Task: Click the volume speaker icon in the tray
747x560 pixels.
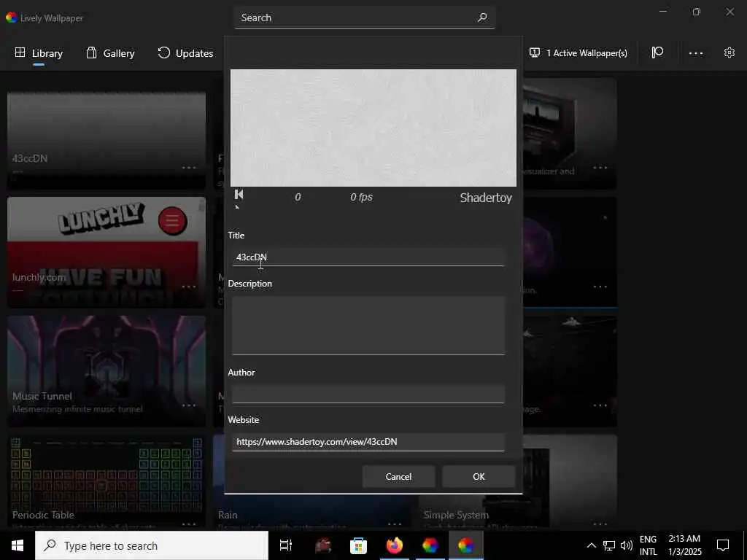Action: coord(627,545)
